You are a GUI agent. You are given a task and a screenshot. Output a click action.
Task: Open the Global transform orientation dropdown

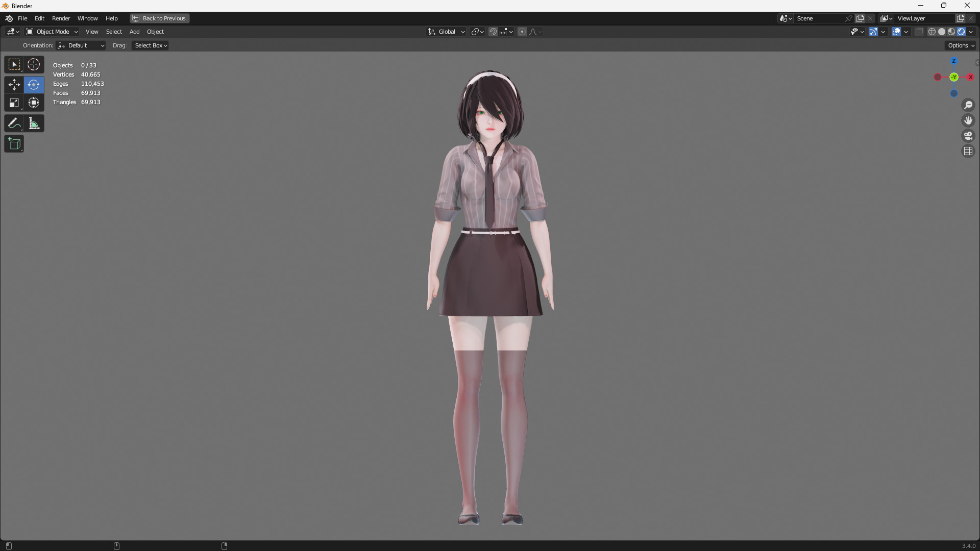pyautogui.click(x=447, y=32)
